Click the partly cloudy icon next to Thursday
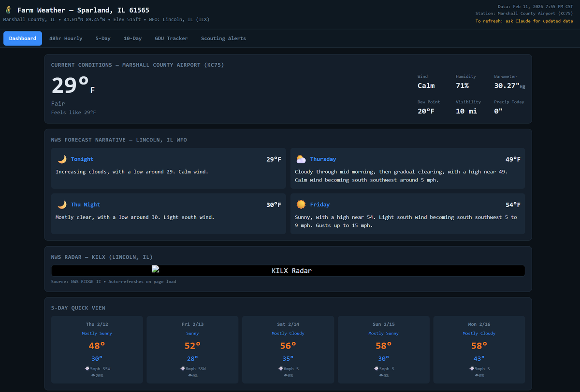The height and width of the screenshot is (392, 580). click(301, 159)
